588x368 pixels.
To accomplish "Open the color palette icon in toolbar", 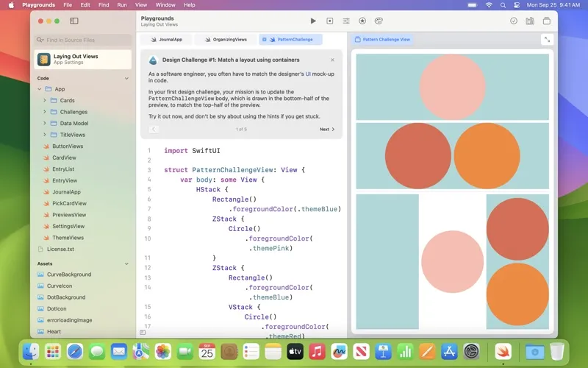I will 379,21.
